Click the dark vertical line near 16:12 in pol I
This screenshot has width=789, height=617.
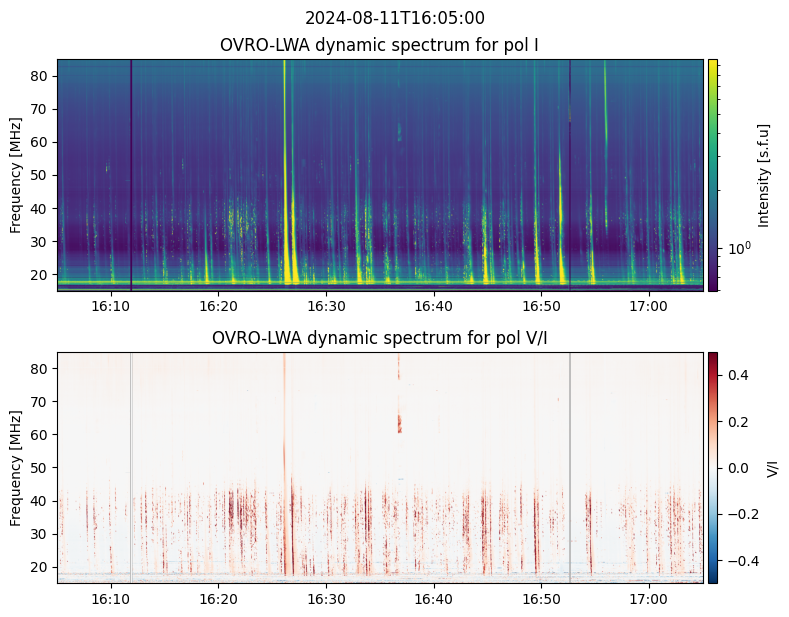pos(131,175)
